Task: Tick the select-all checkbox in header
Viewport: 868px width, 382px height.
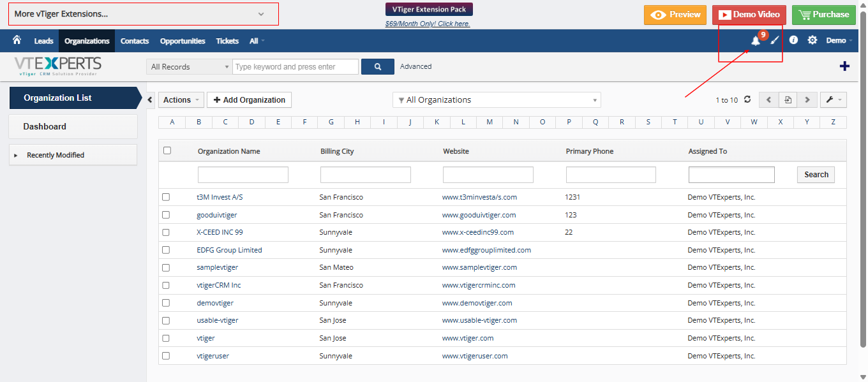Action: [x=167, y=151]
